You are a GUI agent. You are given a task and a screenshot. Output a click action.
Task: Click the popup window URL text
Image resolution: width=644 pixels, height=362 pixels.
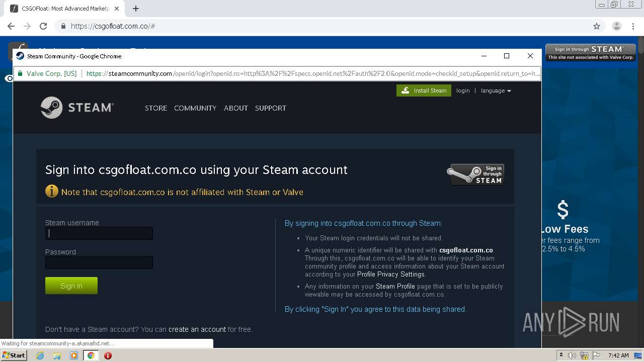click(x=313, y=73)
